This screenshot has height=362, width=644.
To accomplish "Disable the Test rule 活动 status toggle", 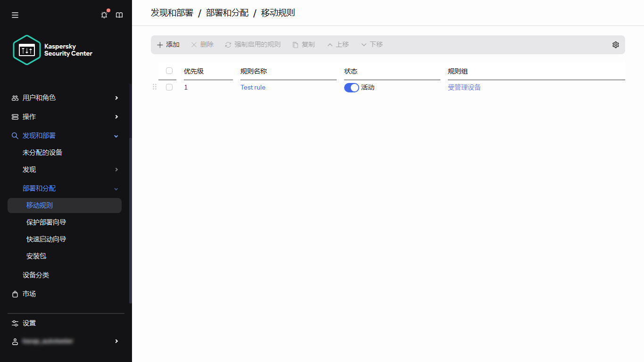I will point(351,88).
